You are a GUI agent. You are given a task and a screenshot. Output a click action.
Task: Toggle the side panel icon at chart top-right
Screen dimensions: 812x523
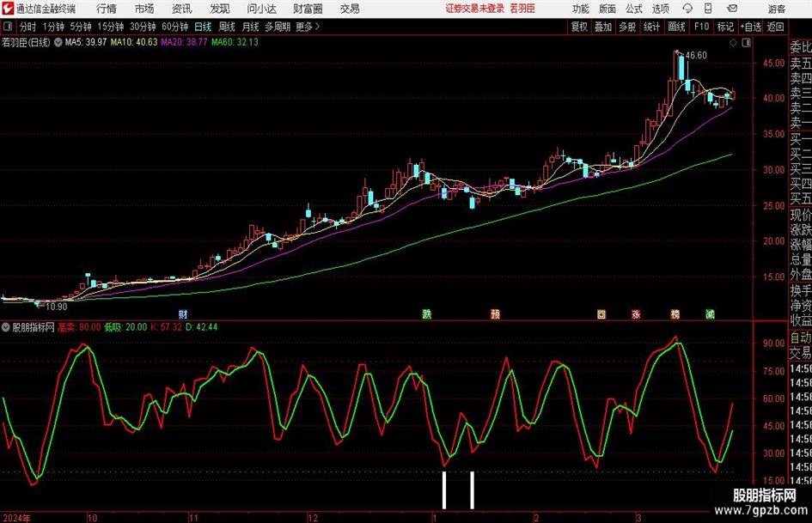(x=746, y=43)
